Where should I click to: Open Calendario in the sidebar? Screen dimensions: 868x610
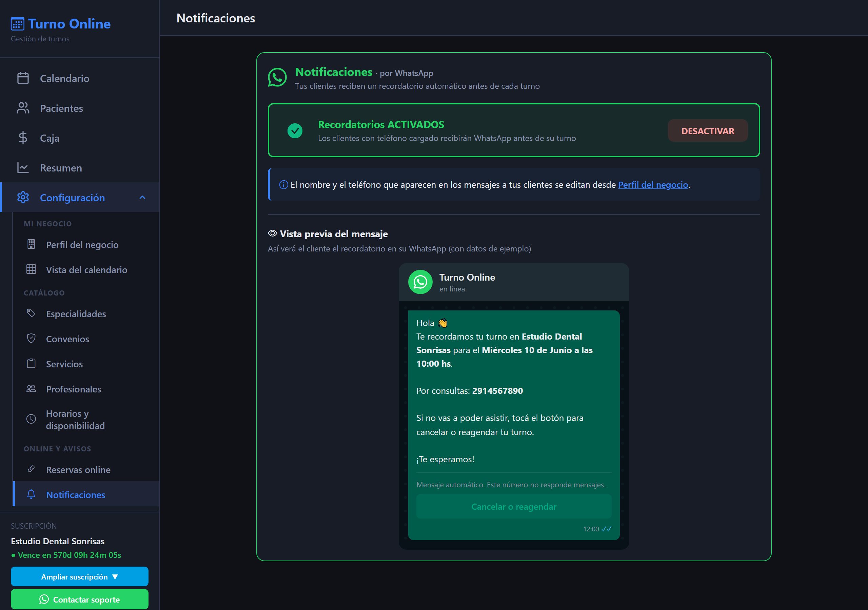[80, 78]
